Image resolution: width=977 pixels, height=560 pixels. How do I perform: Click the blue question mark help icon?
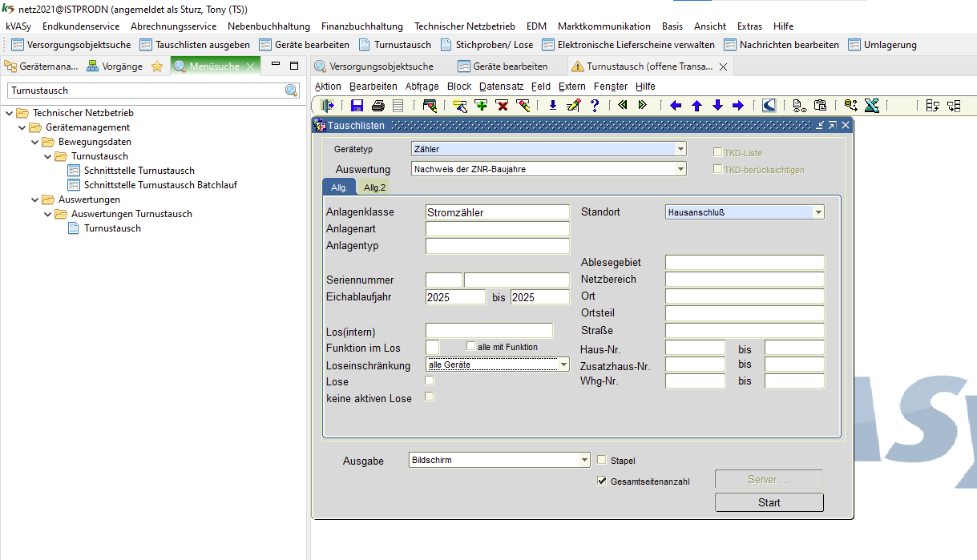tap(595, 105)
